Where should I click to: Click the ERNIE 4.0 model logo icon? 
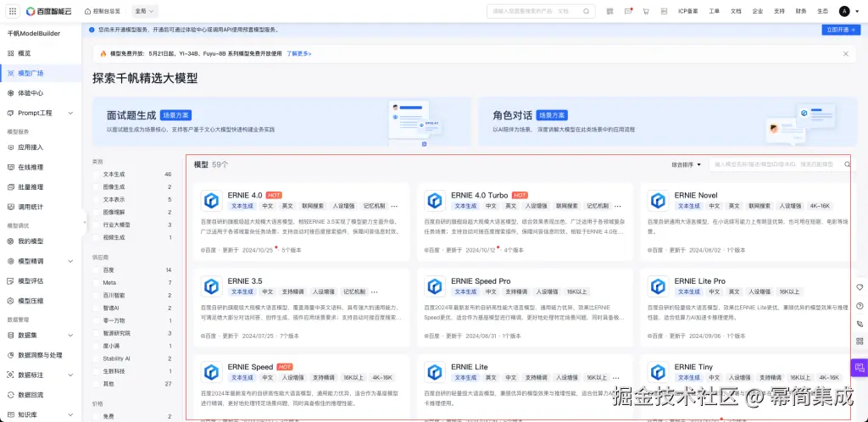211,200
